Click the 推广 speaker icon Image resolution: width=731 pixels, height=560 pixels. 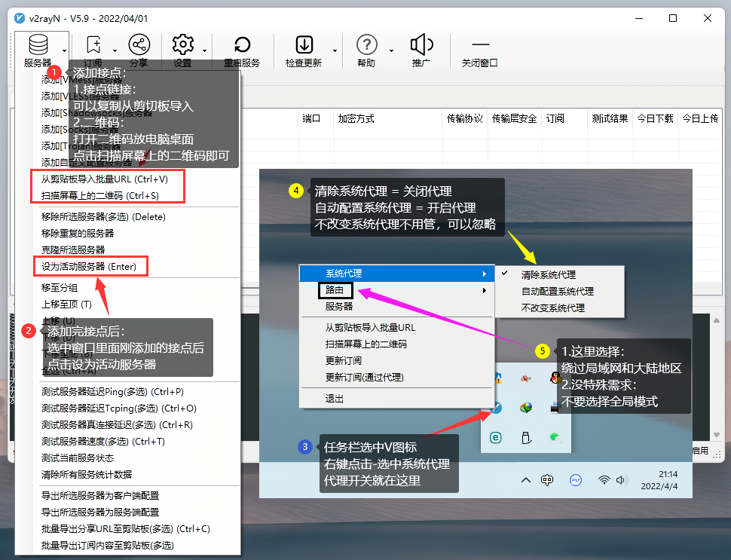pyautogui.click(x=421, y=44)
